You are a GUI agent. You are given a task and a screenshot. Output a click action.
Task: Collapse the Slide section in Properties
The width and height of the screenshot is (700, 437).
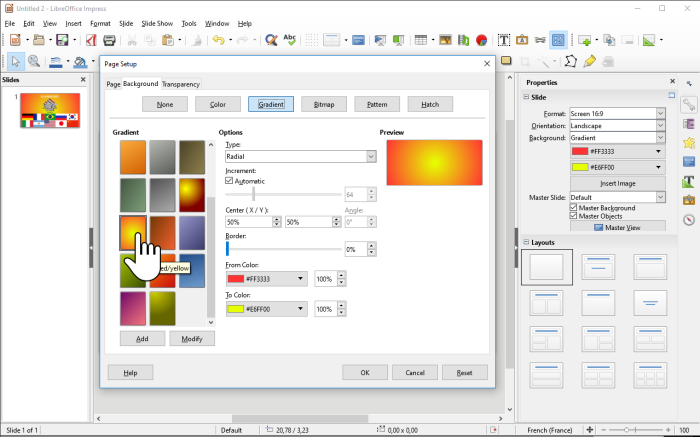[x=526, y=97]
